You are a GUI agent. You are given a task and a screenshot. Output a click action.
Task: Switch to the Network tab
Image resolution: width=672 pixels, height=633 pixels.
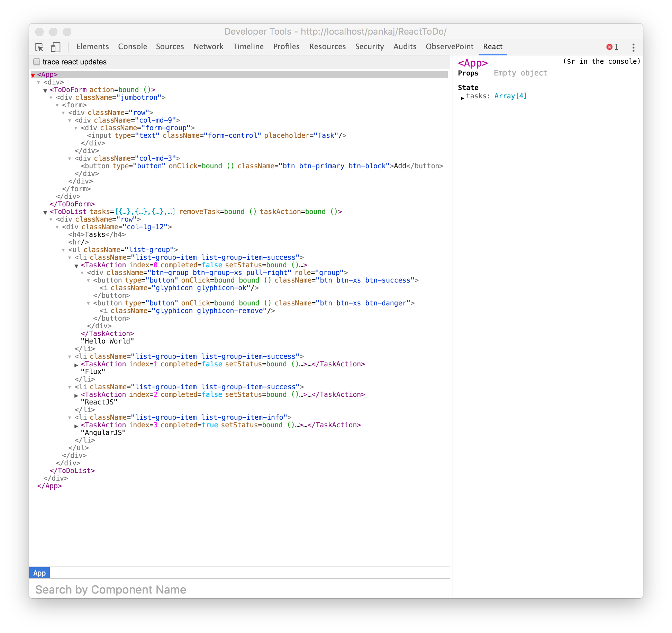point(208,47)
